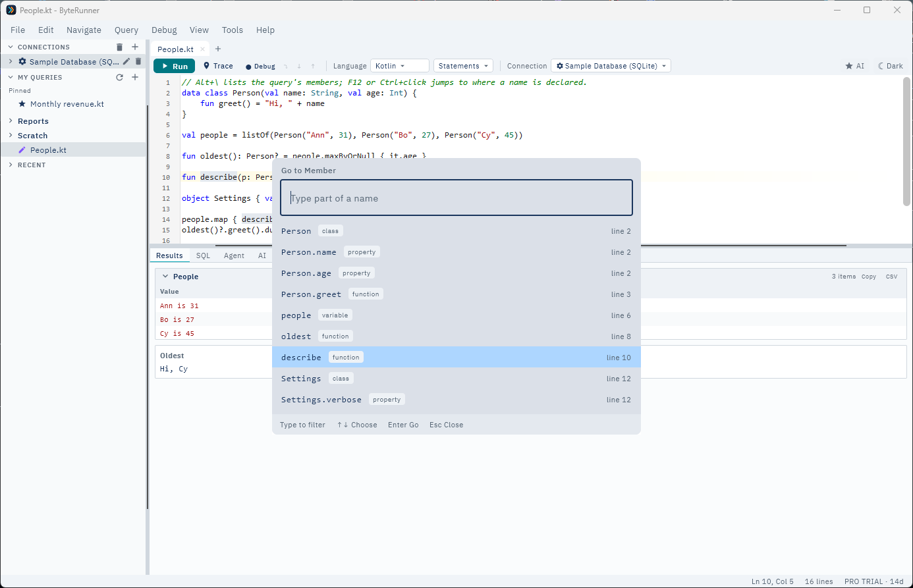This screenshot has width=913, height=588.
Task: Open a new editor tab with plus
Action: coord(218,49)
